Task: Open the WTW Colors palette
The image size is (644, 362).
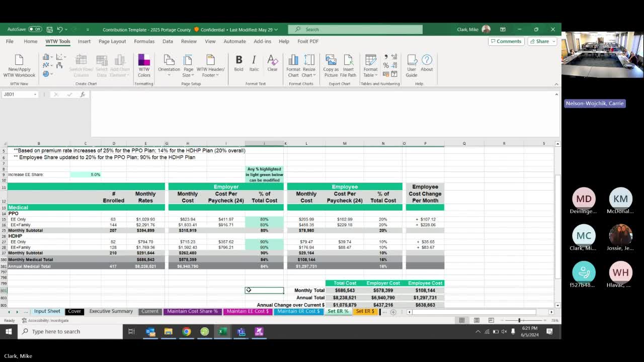Action: tap(144, 61)
